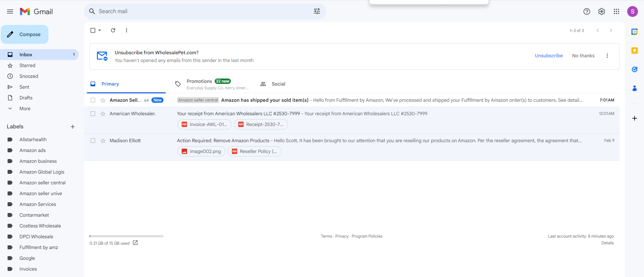644x277 pixels.
Task: Open Google Tasks side panel
Action: 635,69
